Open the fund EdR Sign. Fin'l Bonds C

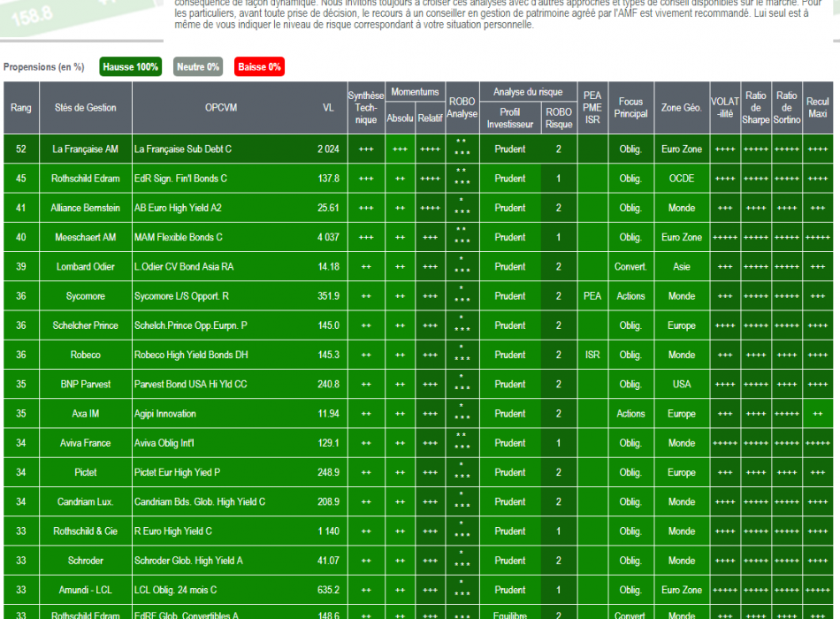(180, 179)
